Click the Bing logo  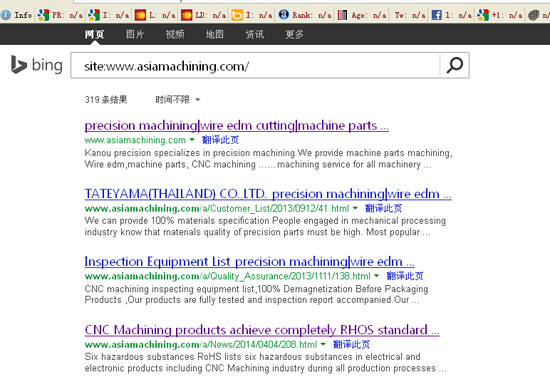[x=37, y=65]
